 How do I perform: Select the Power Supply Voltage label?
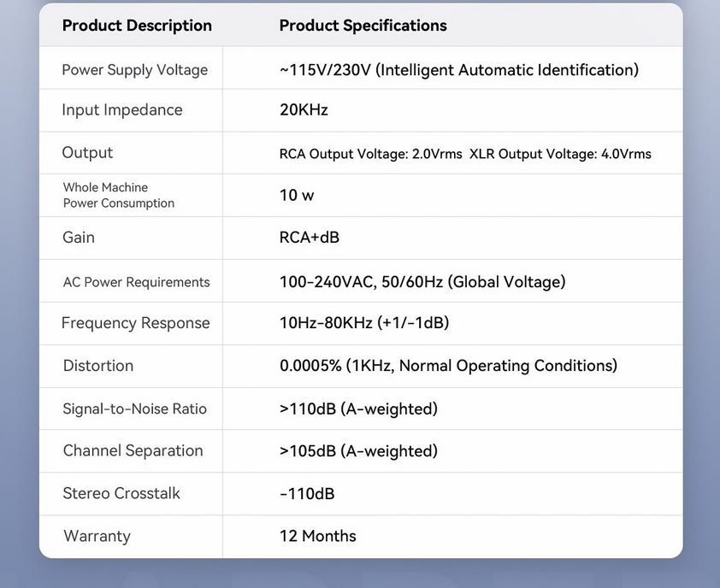134,70
